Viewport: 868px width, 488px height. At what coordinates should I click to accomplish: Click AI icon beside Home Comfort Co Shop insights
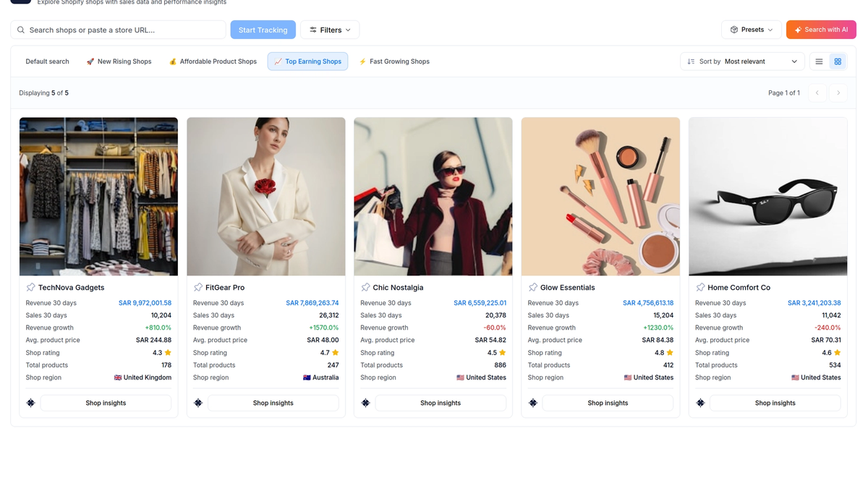700,403
